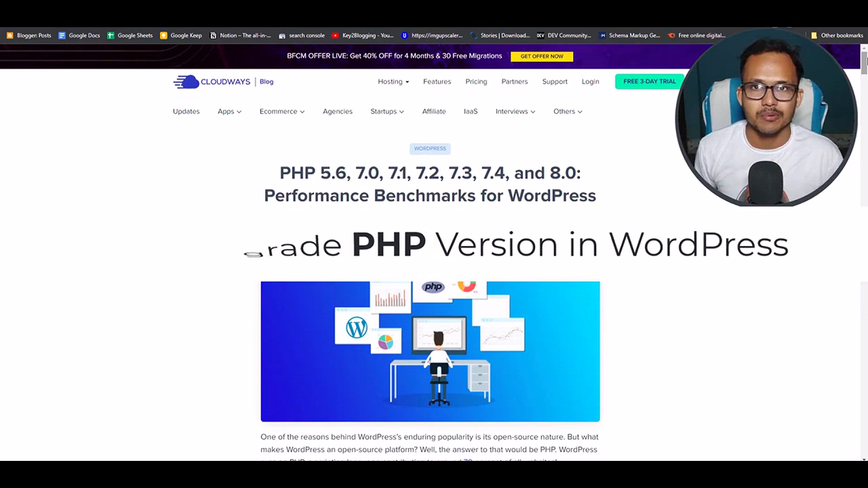Screen dimensions: 868x488
Task: Open the Free online digital bookmark
Action: 697,35
